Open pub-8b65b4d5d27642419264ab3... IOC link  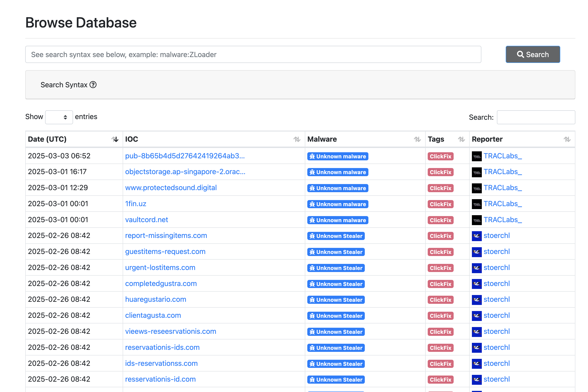tap(185, 156)
